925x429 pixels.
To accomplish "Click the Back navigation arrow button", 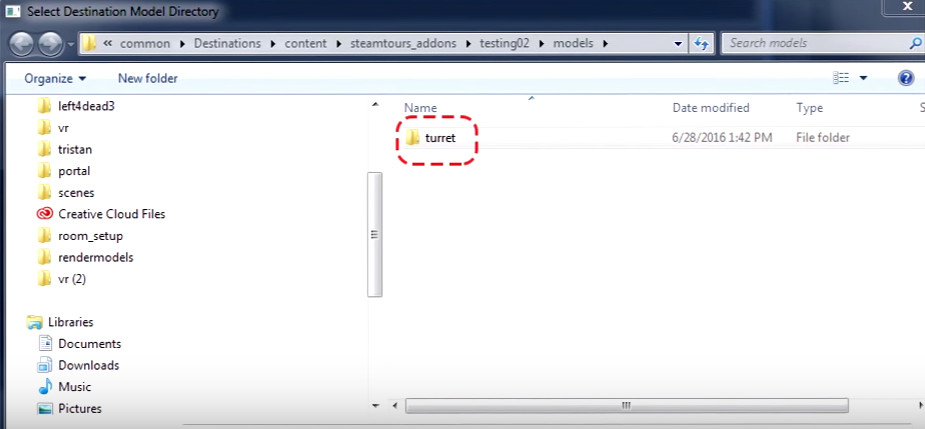I will pos(21,44).
